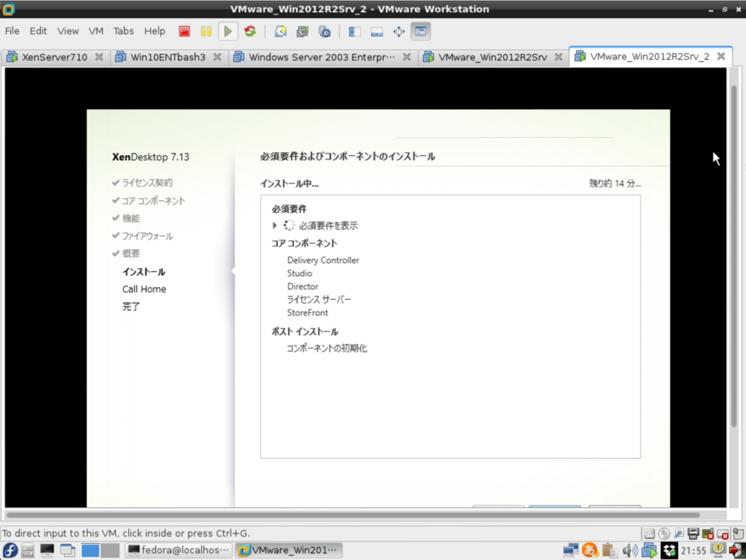Switch to the VMware_Win2012R2Srv tab

pos(492,57)
